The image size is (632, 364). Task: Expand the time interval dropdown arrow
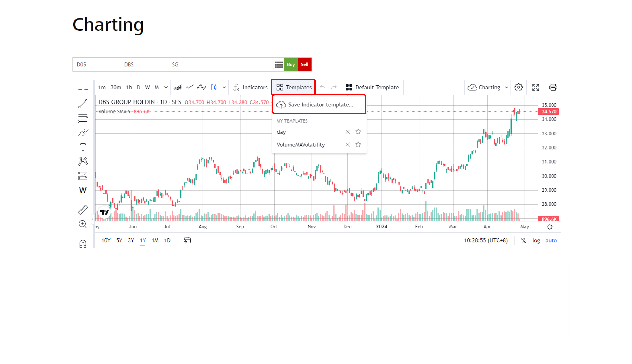(x=166, y=87)
